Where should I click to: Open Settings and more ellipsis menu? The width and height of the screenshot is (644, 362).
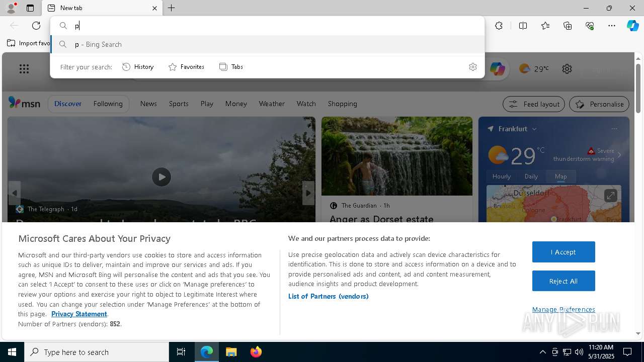tap(612, 26)
